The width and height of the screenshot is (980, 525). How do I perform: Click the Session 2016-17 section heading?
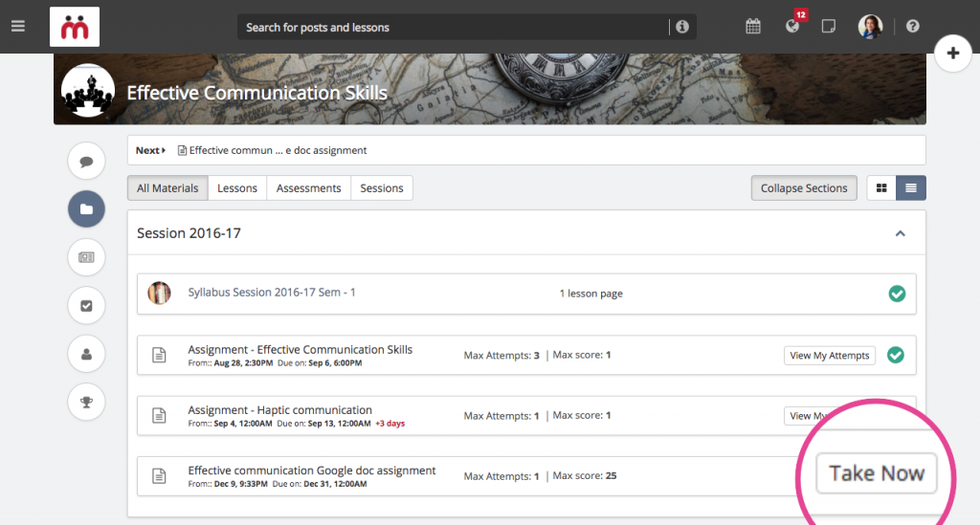(x=189, y=232)
